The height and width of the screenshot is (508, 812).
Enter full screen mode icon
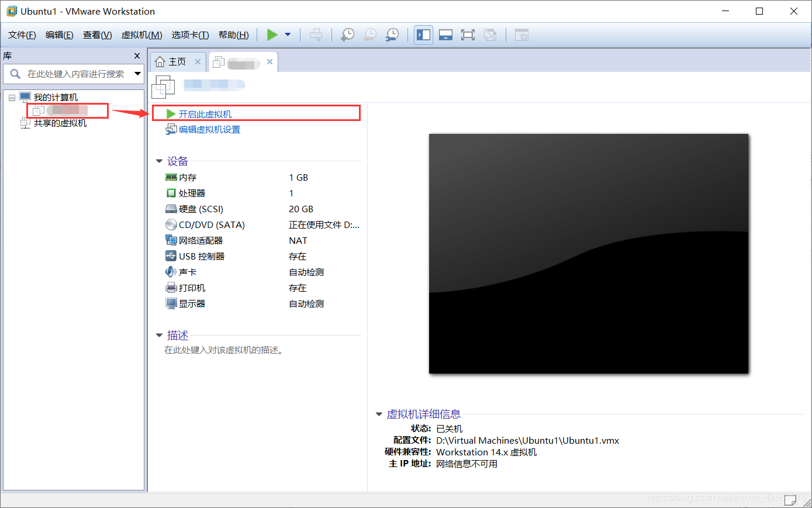pyautogui.click(x=468, y=35)
